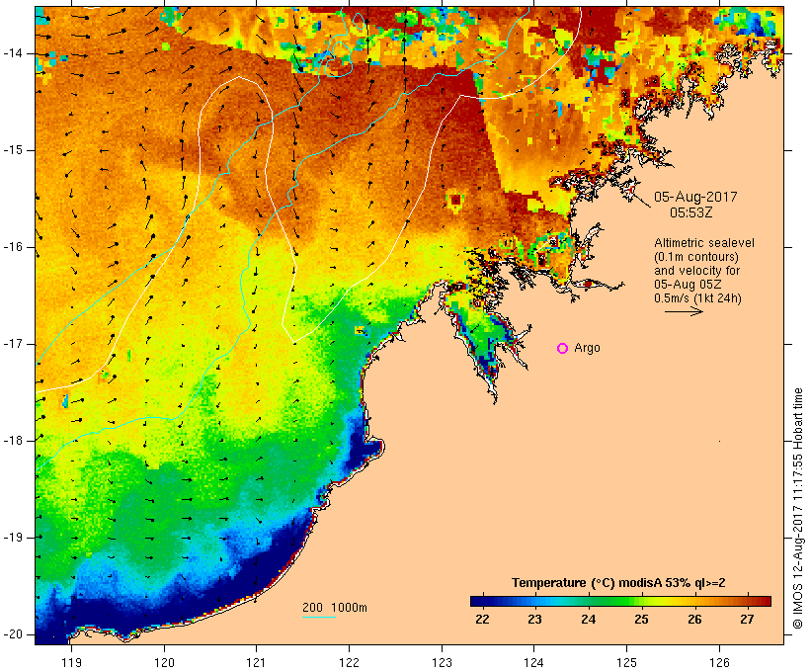810x672 pixels.
Task: Click longitude axis label '119'
Action: click(x=71, y=662)
